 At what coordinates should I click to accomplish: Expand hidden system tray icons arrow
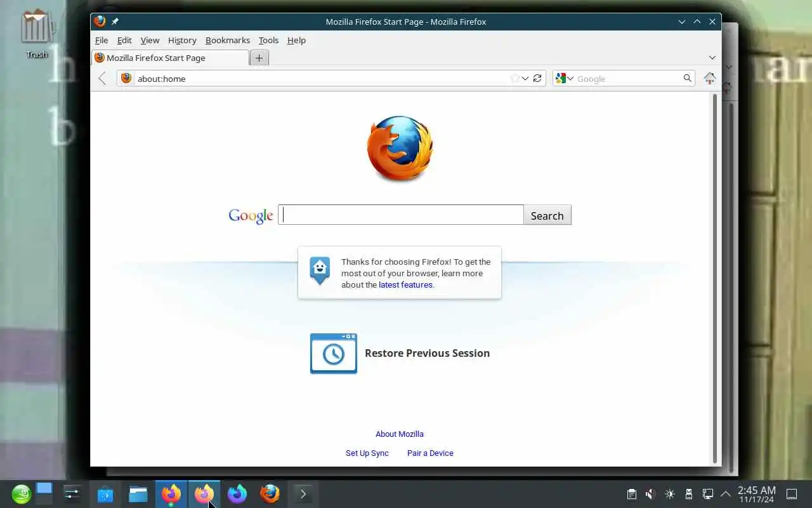coord(726,493)
